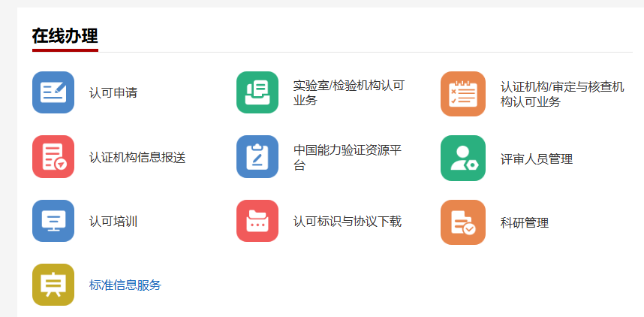
Task: Visit the 中国能力验证资源平台 link
Action: tap(347, 158)
